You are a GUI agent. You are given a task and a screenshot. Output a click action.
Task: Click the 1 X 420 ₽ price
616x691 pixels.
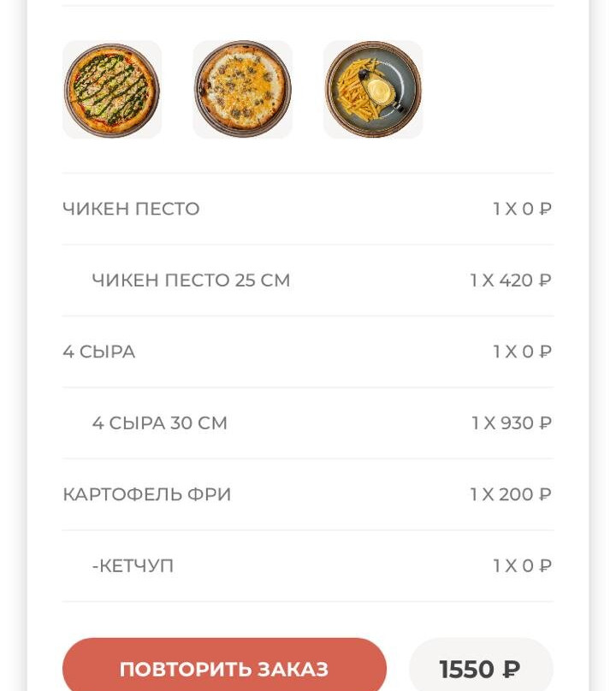coord(511,281)
